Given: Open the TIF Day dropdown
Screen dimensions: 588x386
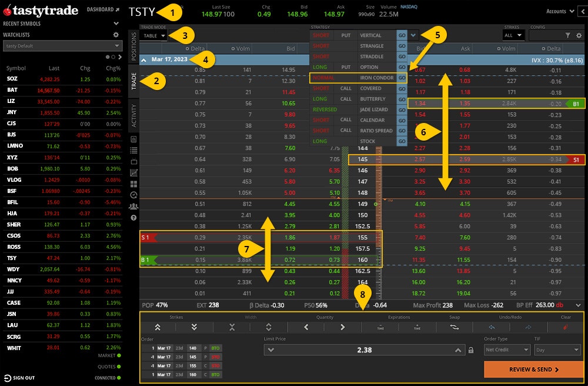Looking at the screenshot, I should [557, 350].
